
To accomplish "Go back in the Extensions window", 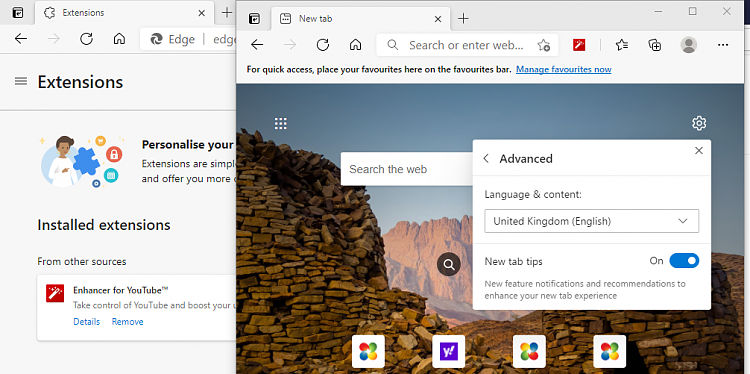I will tap(21, 39).
